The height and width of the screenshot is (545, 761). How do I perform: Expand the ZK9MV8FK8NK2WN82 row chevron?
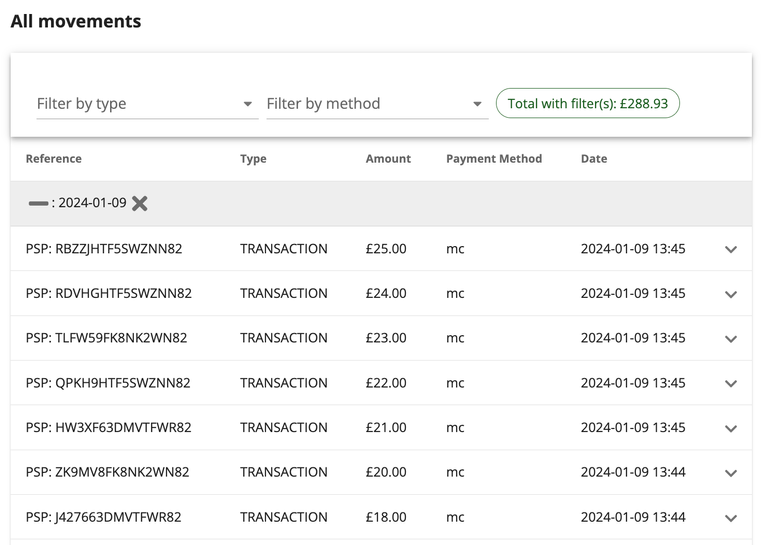click(x=730, y=473)
